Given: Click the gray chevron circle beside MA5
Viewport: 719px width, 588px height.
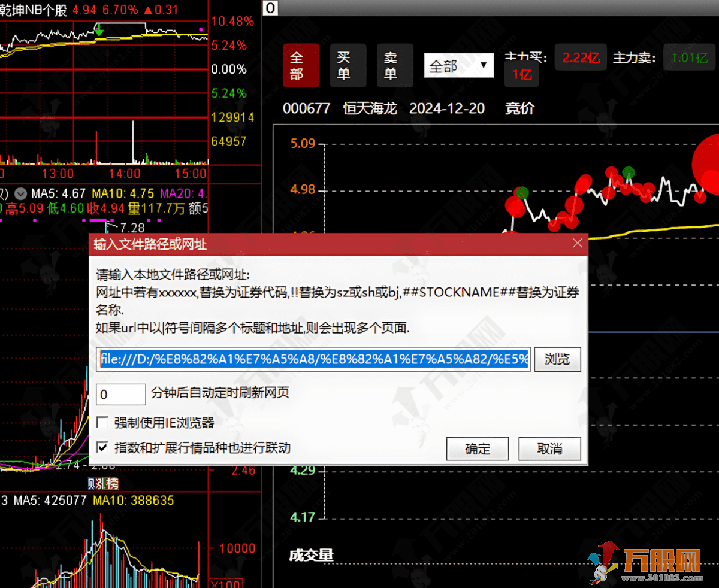Looking at the screenshot, I should click(x=20, y=193).
